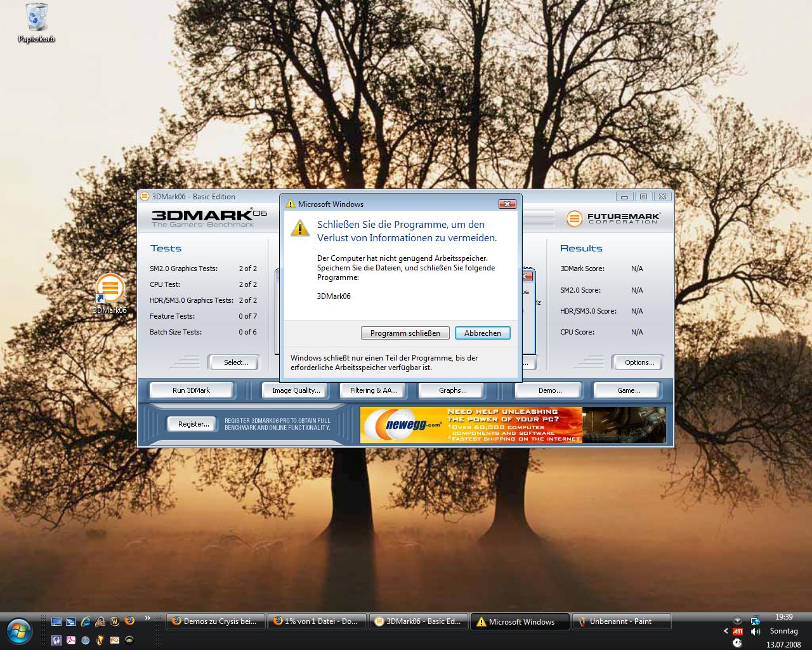Switch to the Unbenannt - Paint taskbar button
Screen dimensions: 812x650
point(622,621)
